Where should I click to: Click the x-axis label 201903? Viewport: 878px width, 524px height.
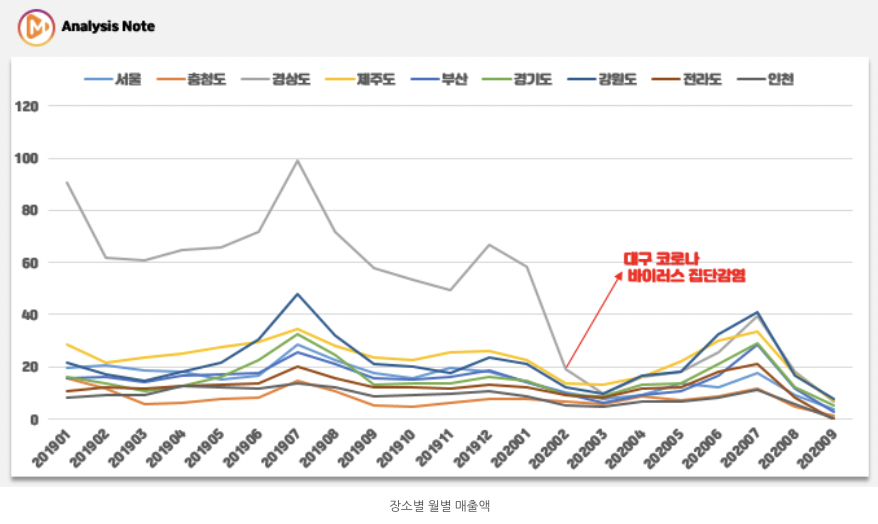tap(129, 448)
